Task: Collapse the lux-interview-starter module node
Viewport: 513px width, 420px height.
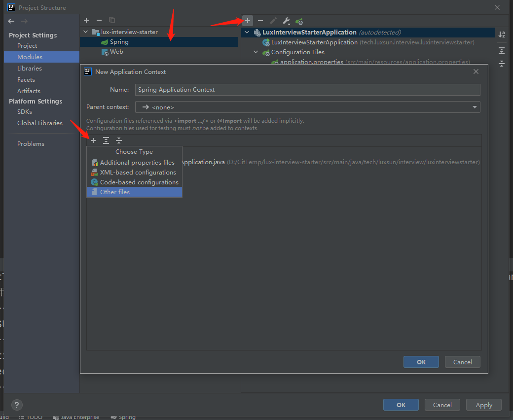Action: [86, 32]
